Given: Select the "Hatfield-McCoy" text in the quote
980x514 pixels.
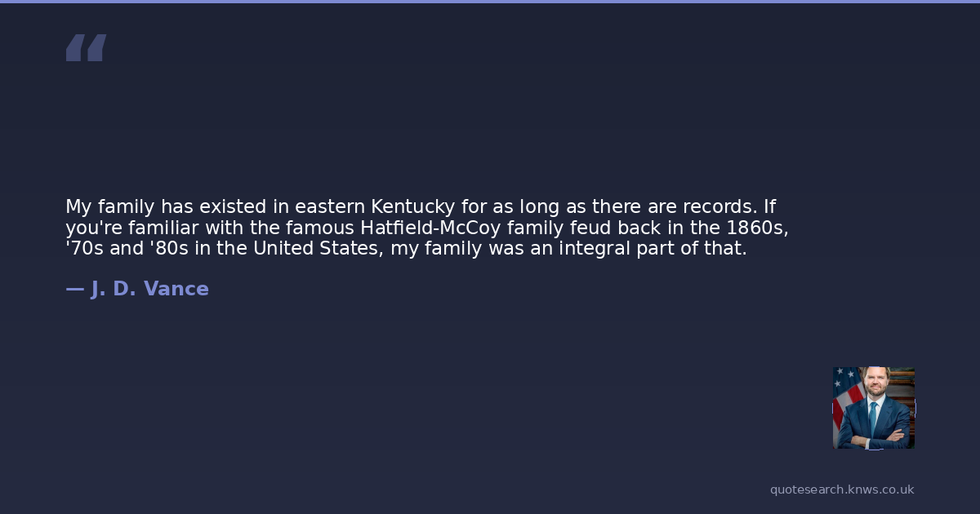Looking at the screenshot, I should [430, 228].
